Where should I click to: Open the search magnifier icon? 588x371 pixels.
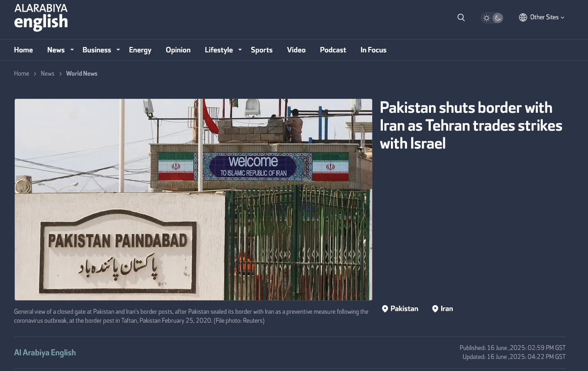[x=461, y=17]
